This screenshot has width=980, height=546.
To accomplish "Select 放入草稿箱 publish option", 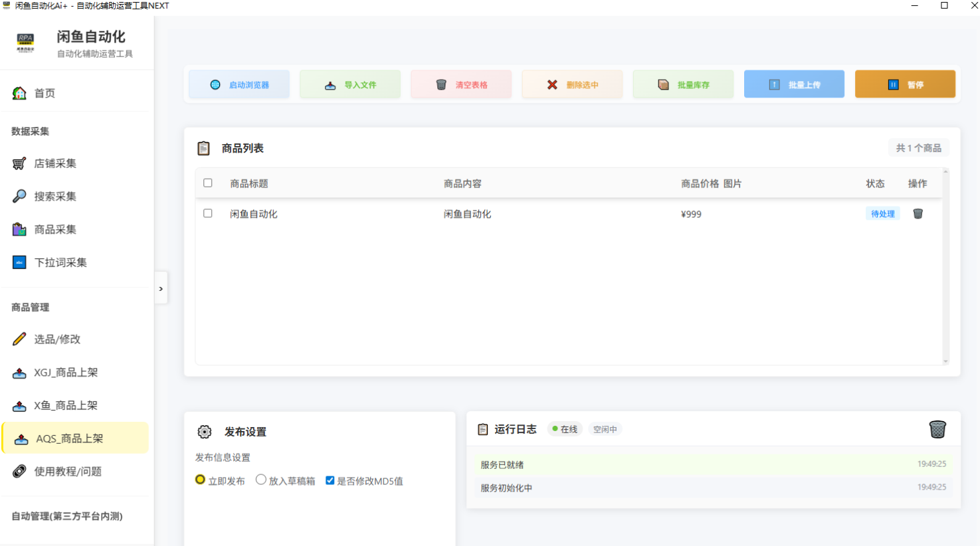I will pyautogui.click(x=260, y=480).
